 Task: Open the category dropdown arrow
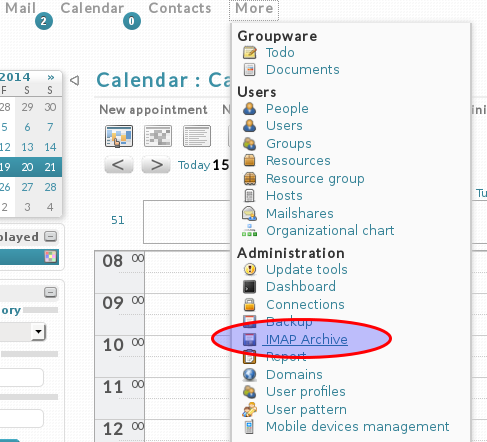point(39,332)
